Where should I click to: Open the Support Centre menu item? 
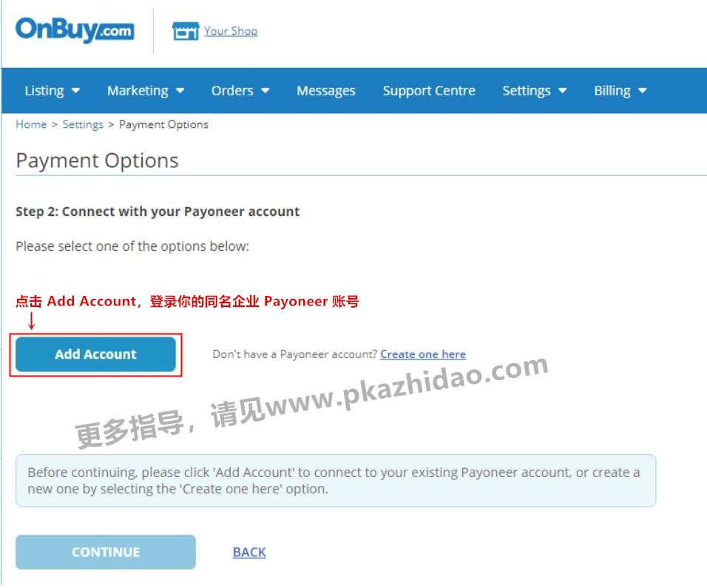click(429, 91)
